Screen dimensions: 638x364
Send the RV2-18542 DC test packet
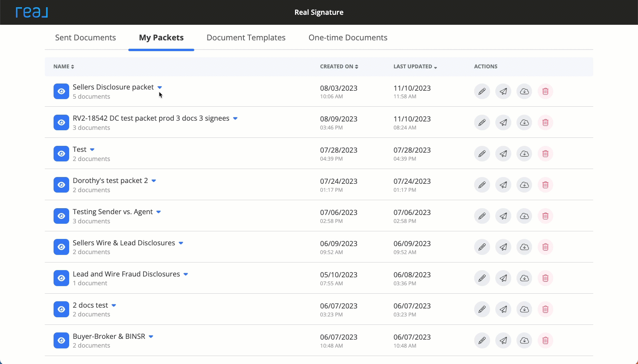(503, 123)
